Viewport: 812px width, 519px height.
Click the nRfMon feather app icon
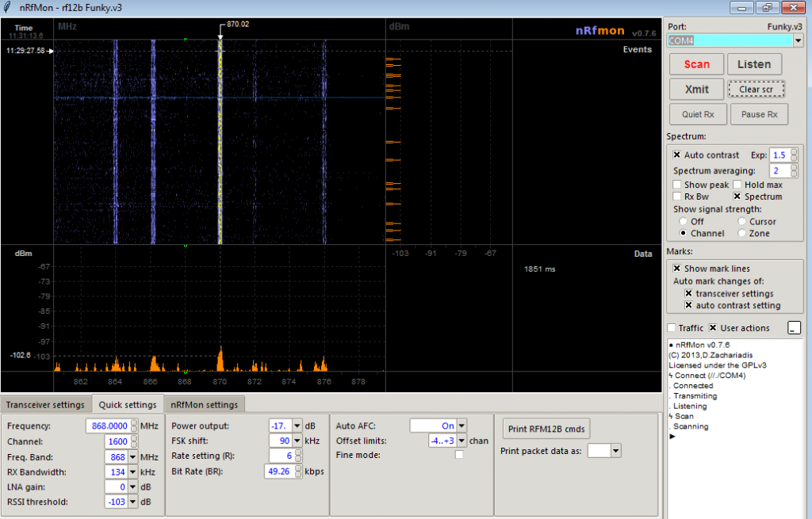[8, 8]
